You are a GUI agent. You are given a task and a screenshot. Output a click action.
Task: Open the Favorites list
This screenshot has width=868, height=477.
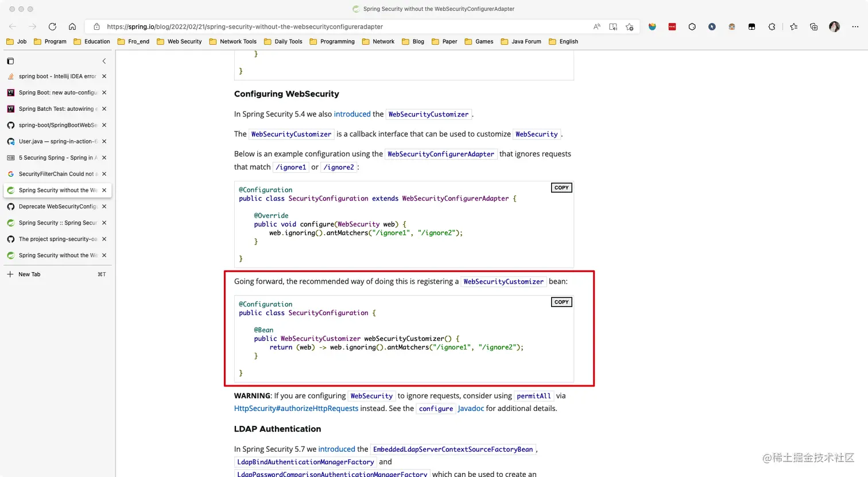point(793,26)
